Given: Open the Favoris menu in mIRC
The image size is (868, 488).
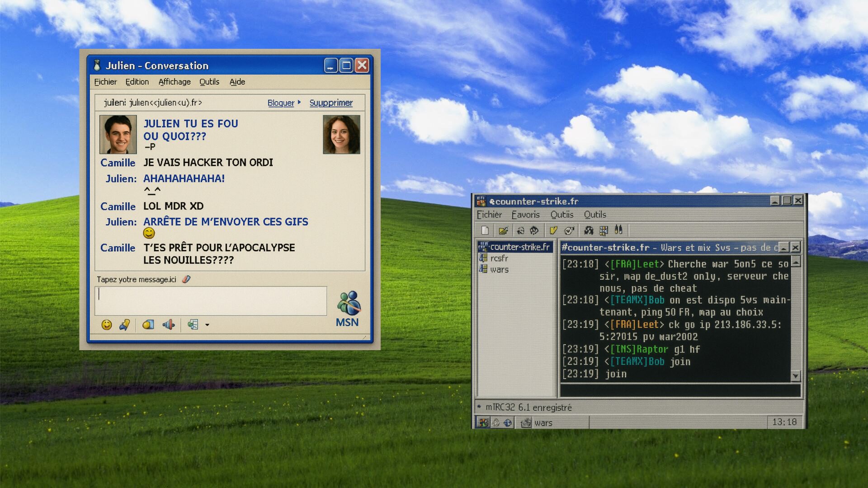Looking at the screenshot, I should click(525, 215).
